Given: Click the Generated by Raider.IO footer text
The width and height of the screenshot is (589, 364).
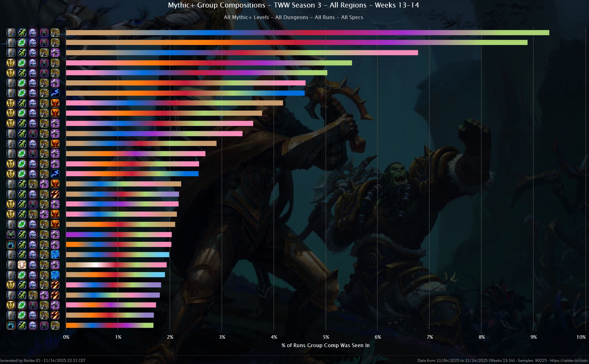Looking at the screenshot, I should (x=43, y=360).
